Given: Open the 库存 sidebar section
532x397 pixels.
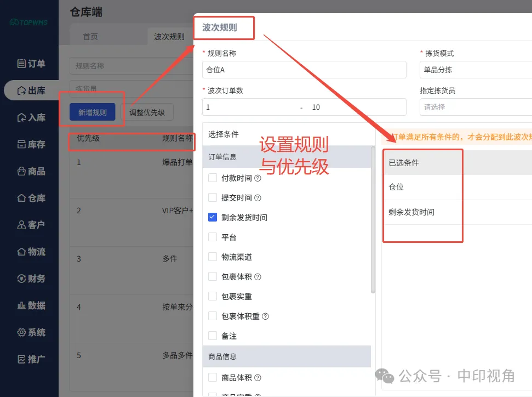Looking at the screenshot, I should [x=31, y=144].
